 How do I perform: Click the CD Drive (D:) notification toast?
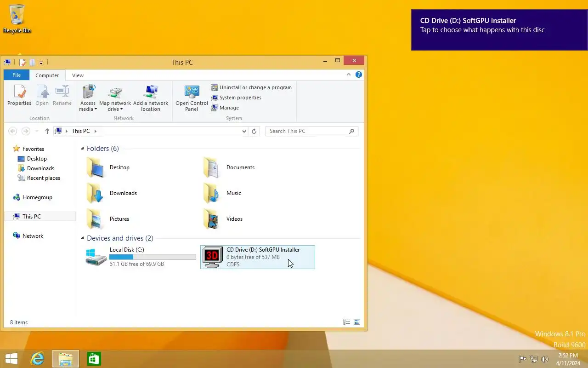499,30
